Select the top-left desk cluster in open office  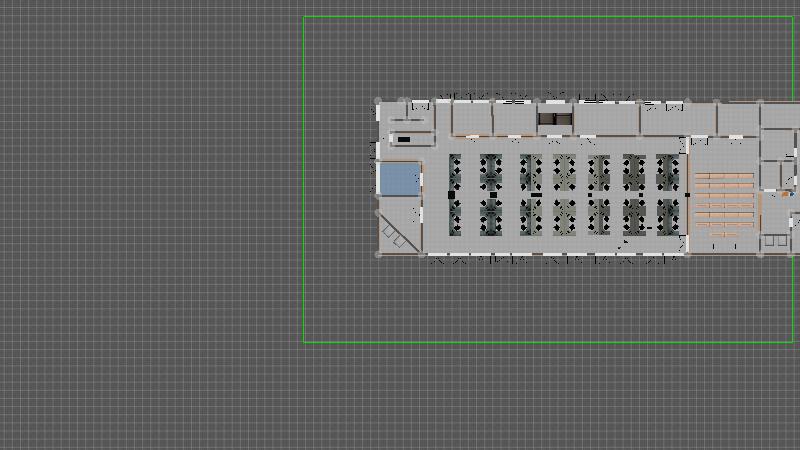455,170
